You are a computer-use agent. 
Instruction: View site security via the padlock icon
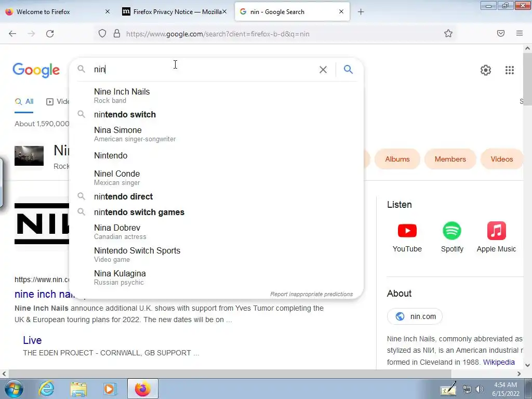coord(117,34)
